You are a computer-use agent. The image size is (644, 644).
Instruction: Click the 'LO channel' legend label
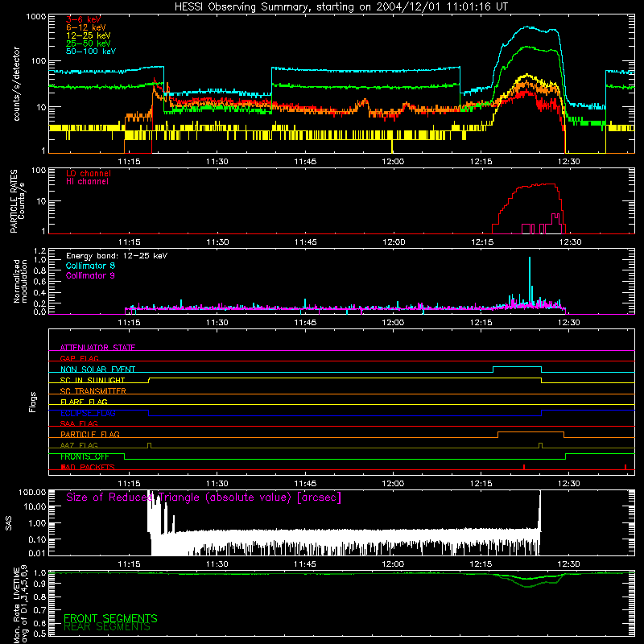click(89, 173)
